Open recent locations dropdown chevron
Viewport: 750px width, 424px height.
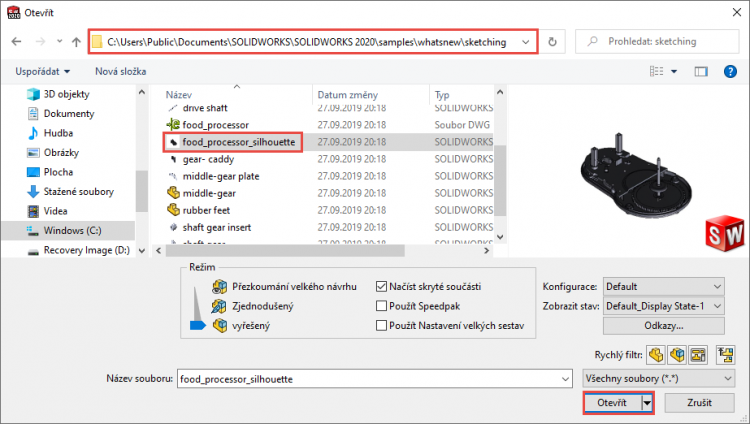click(59, 42)
